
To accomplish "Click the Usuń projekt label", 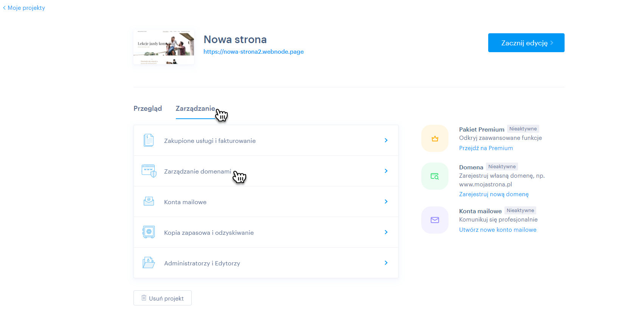I will click(x=166, y=299).
